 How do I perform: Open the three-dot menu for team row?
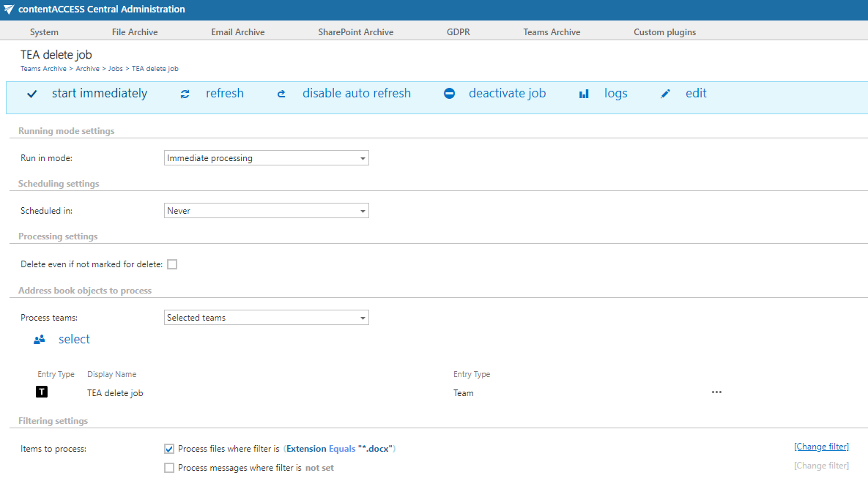point(716,392)
